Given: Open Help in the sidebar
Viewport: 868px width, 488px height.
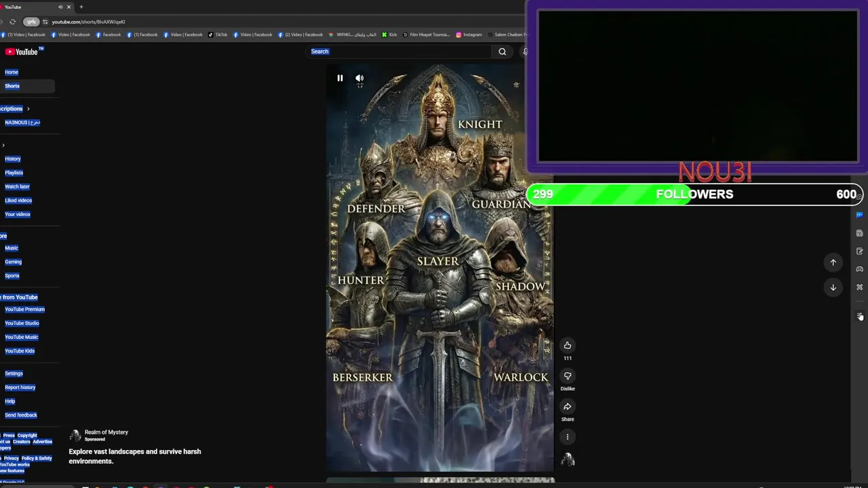Looking at the screenshot, I should (x=9, y=401).
